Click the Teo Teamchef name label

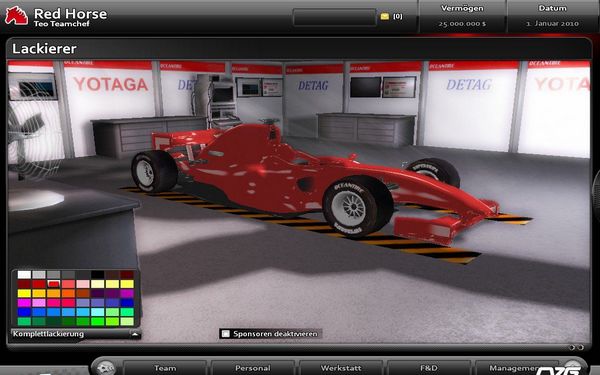[61, 24]
